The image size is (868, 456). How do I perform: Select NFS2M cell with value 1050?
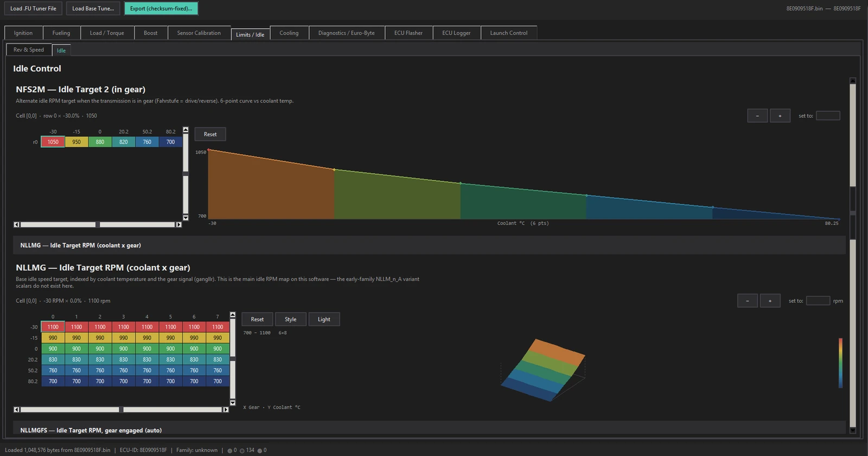(53, 142)
